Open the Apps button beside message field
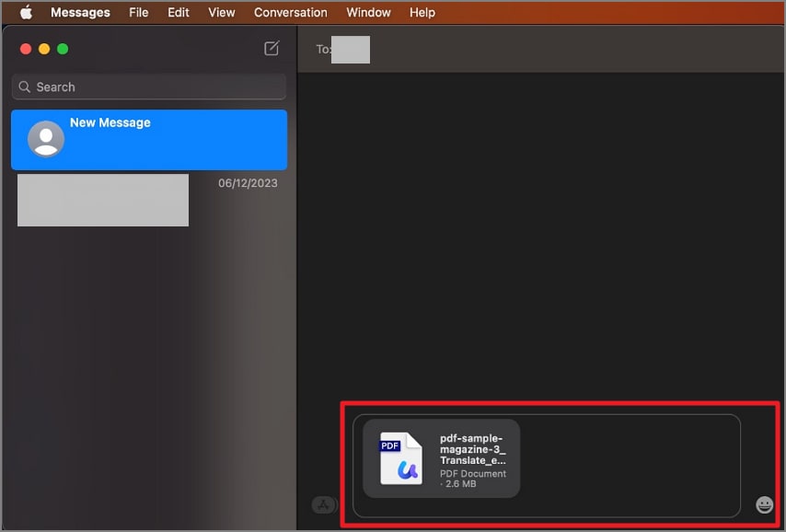 point(324,504)
